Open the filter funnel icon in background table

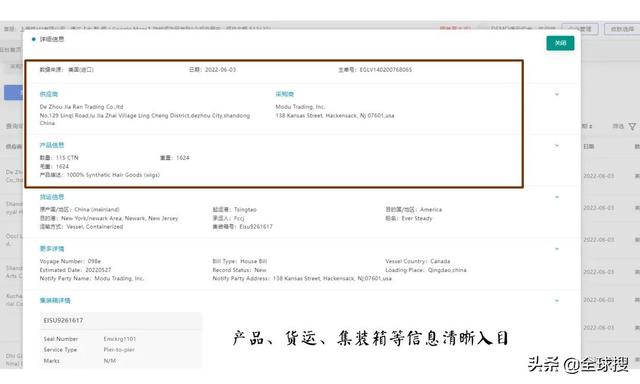[632, 127]
